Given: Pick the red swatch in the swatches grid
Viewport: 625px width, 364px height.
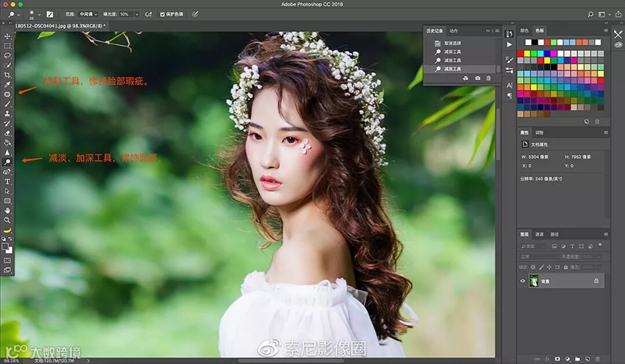Looking at the screenshot, I should (520, 53).
